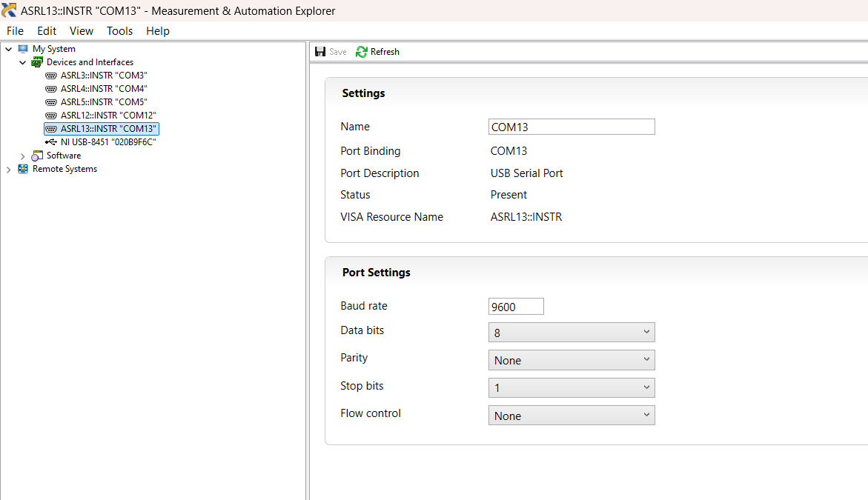Click the Name text field showing COM13

pyautogui.click(x=572, y=127)
